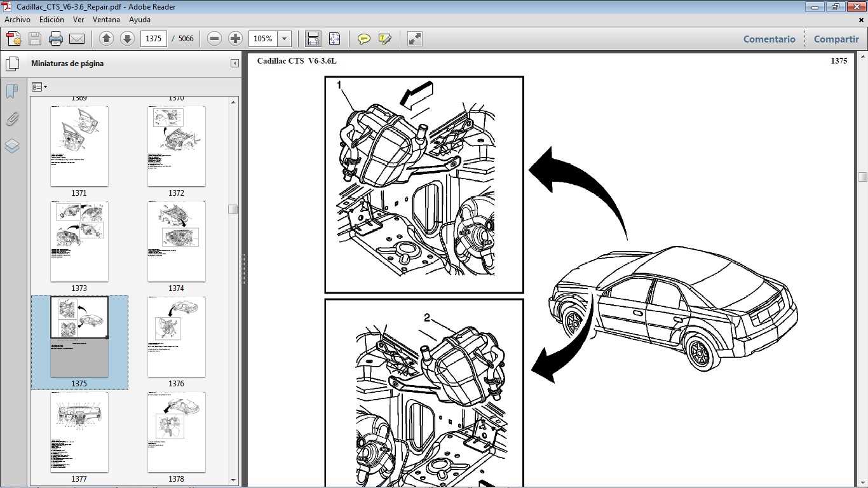Open the zoom percentage dropdown arrow

(285, 39)
